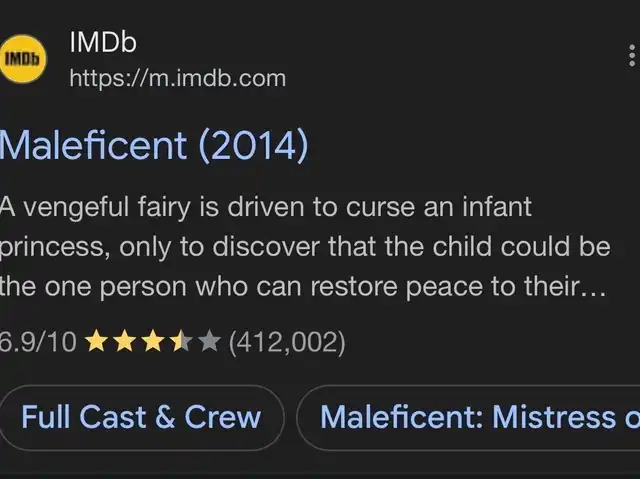The image size is (640, 479).
Task: Open the Maleficent: Mistress sequel chip
Action: 468,417
